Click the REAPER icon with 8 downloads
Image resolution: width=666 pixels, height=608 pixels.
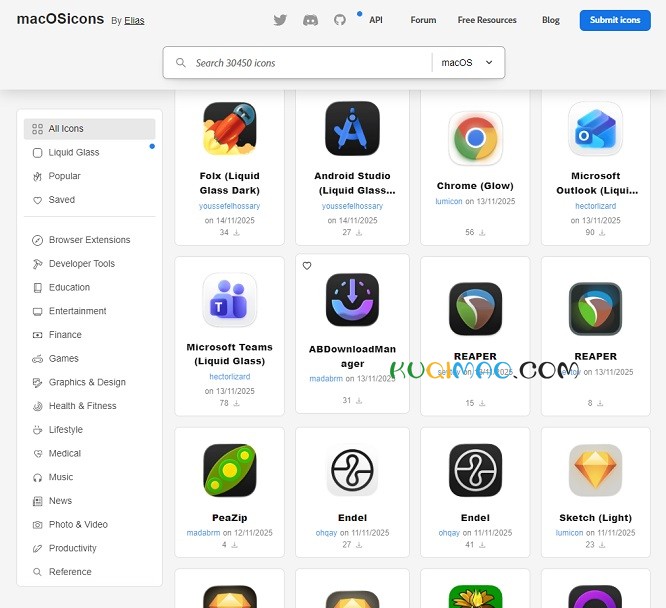coord(595,309)
